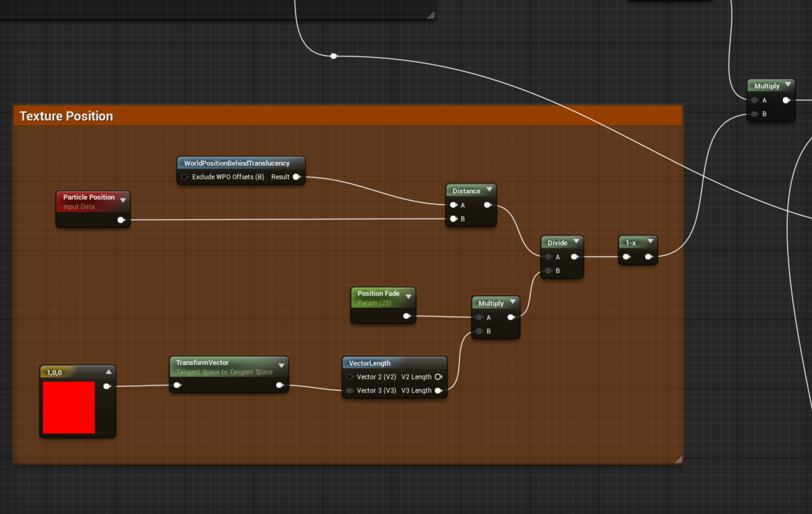Click the Position Fade param output pin
Image resolution: width=812 pixels, height=514 pixels.
pyautogui.click(x=406, y=316)
